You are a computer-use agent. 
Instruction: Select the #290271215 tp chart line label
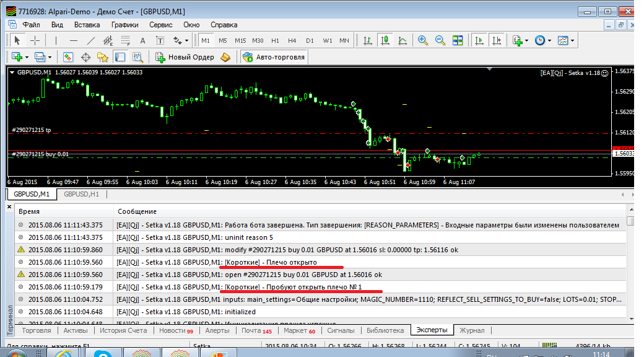coord(31,130)
